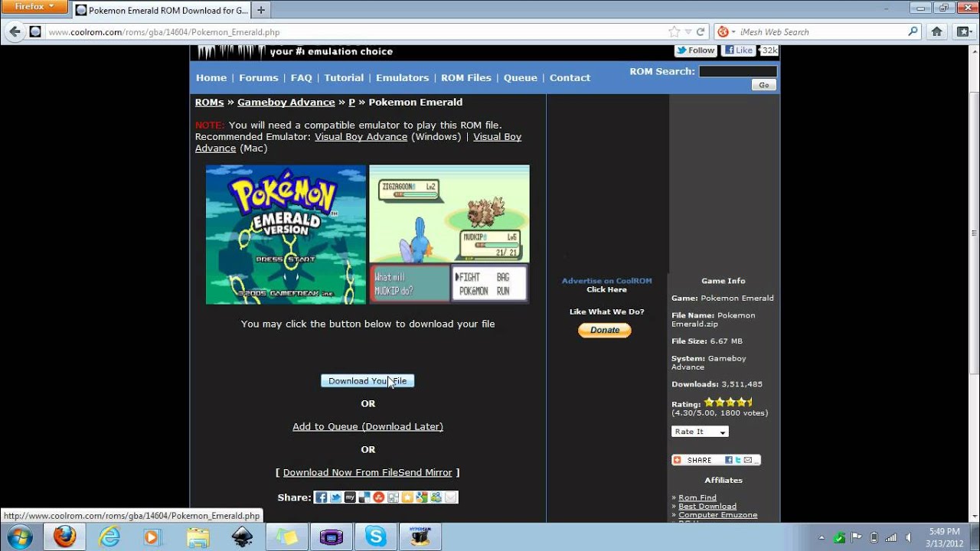The height and width of the screenshot is (551, 980).
Task: Click the magnifier icon in iMesh search box
Action: point(913,32)
